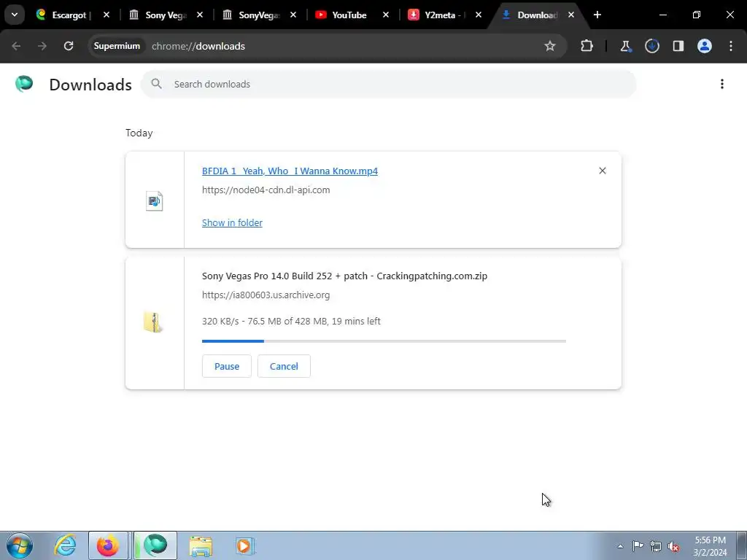The width and height of the screenshot is (747, 560).
Task: Close the Y2meta tab
Action: 479,15
